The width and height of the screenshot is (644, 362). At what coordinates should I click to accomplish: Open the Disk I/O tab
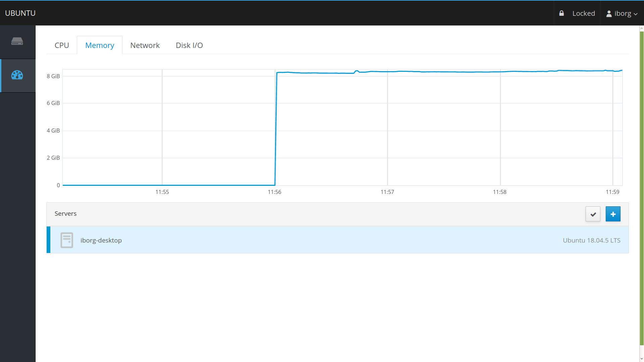coord(189,45)
